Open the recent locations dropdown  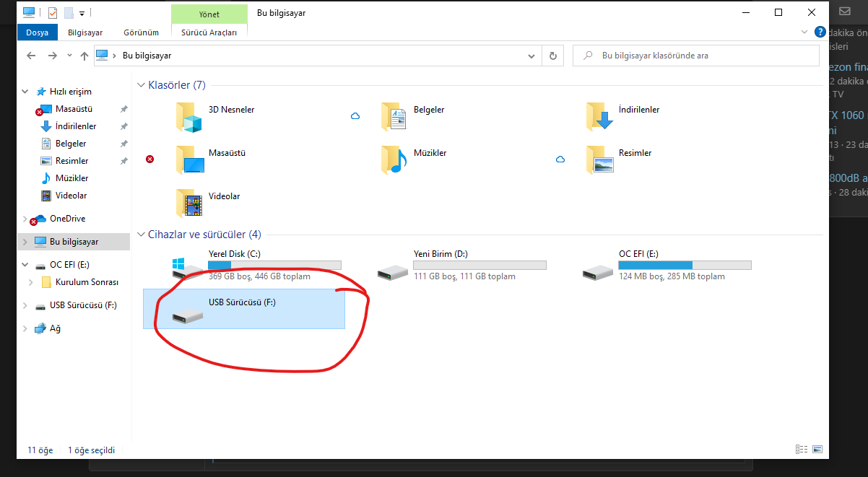[x=69, y=56]
